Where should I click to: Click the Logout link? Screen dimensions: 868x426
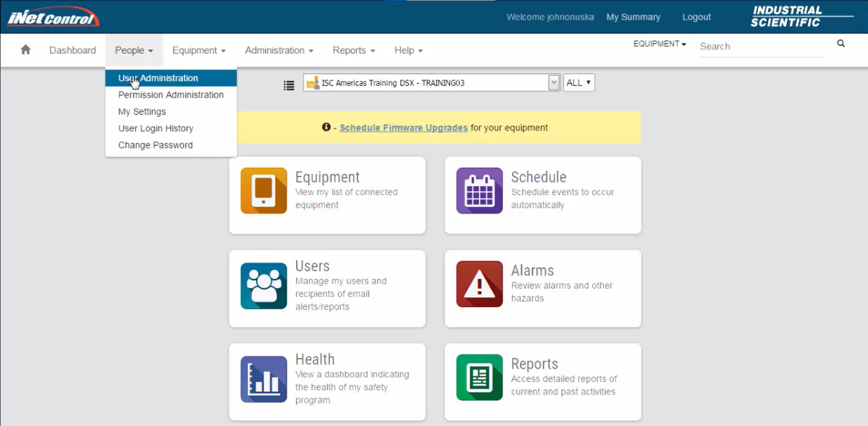pos(696,17)
